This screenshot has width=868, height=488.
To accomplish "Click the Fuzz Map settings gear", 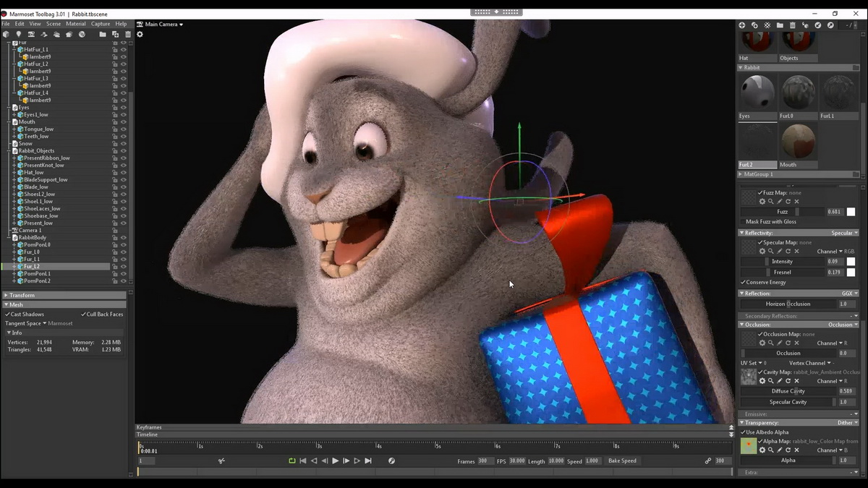I will click(762, 202).
